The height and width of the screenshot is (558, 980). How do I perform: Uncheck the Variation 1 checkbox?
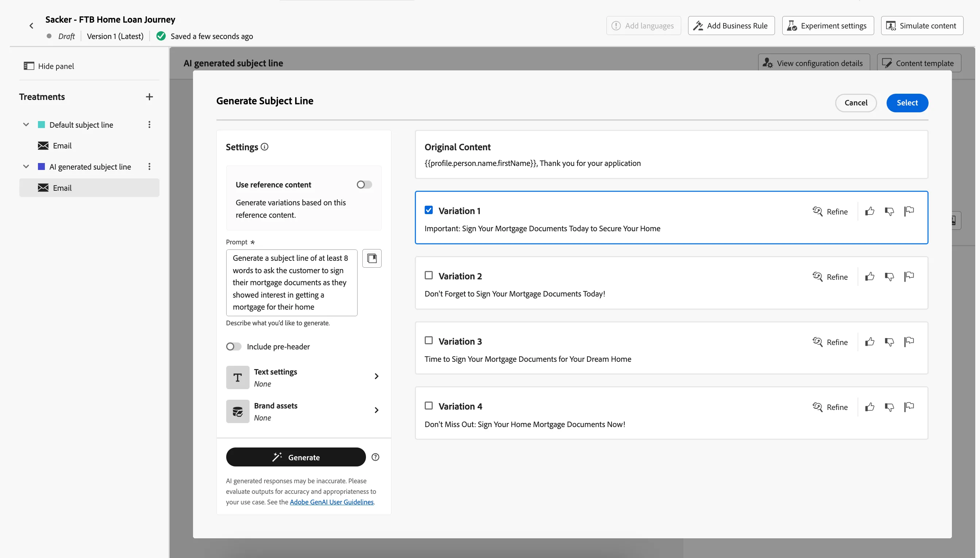click(429, 210)
